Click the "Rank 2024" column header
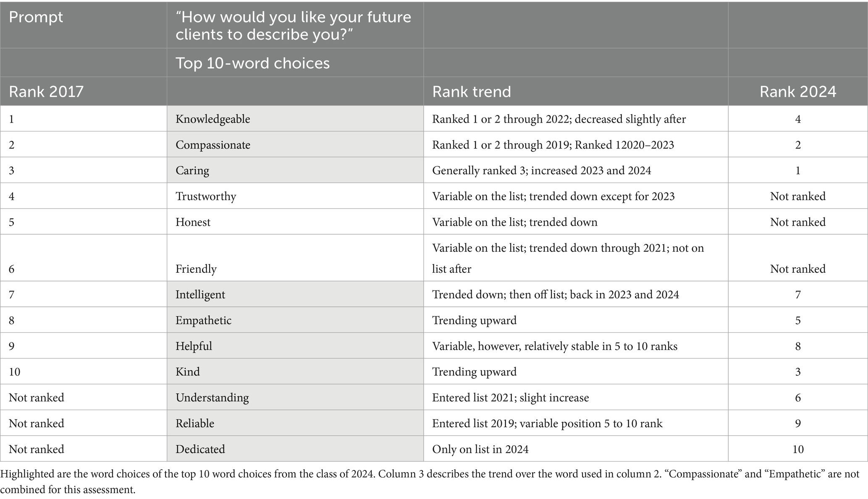This screenshot has height=499, width=868. pos(797,91)
